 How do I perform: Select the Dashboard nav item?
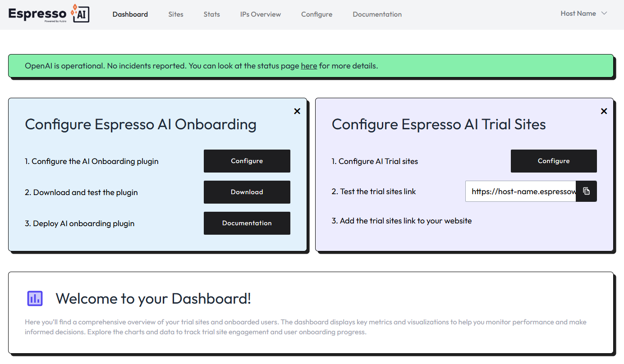click(x=130, y=14)
